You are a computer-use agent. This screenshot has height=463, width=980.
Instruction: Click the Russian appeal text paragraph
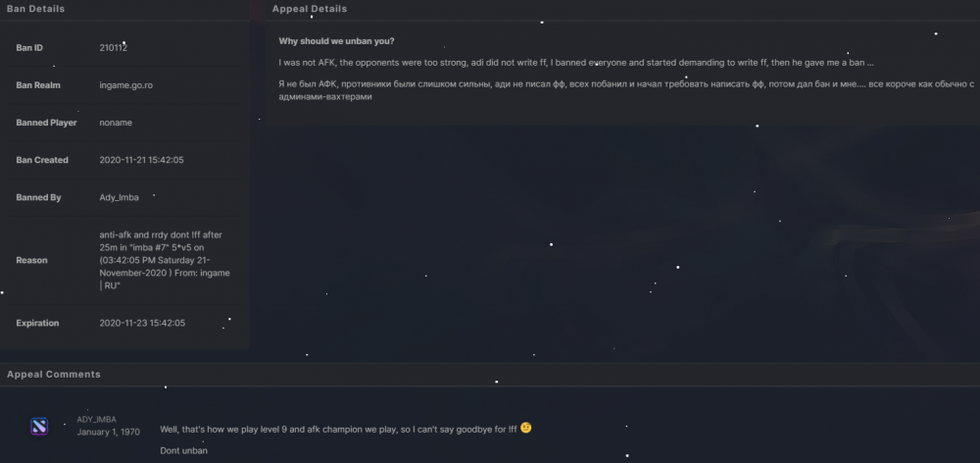625,90
